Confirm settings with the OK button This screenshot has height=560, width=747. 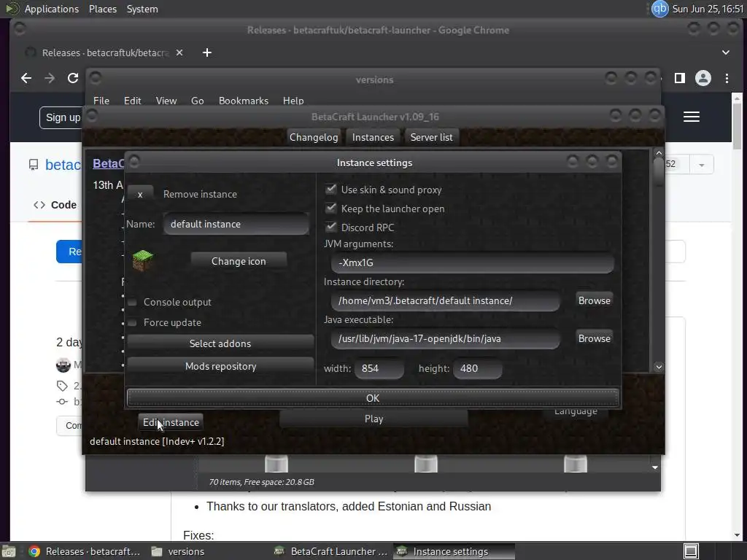click(373, 398)
